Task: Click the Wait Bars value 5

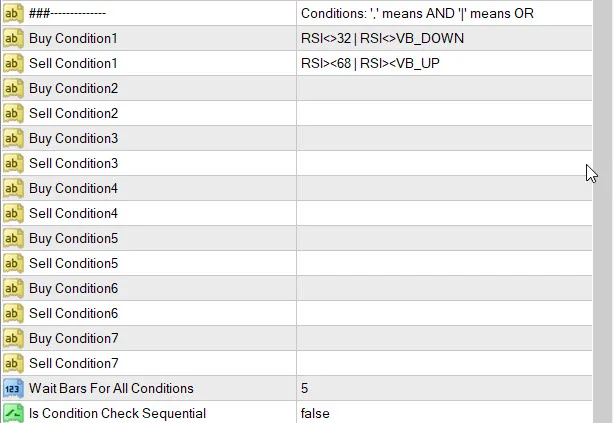Action: pos(304,388)
